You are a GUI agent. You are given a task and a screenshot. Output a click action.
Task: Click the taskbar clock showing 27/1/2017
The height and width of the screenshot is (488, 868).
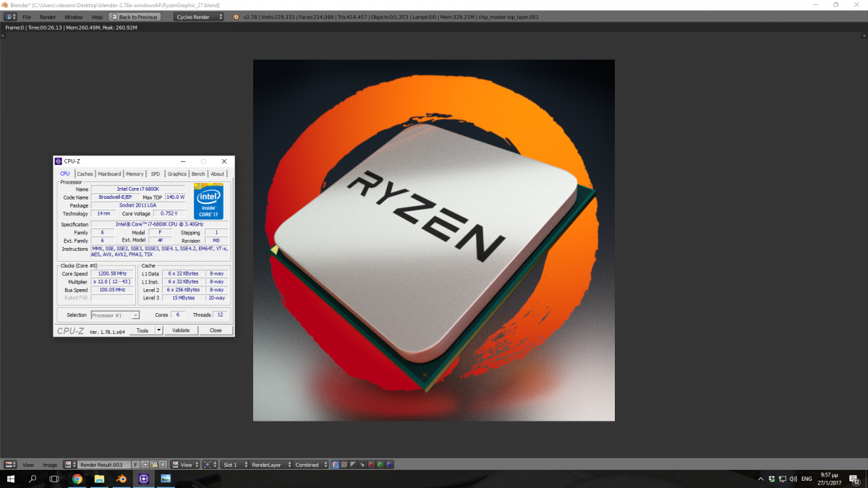(829, 479)
